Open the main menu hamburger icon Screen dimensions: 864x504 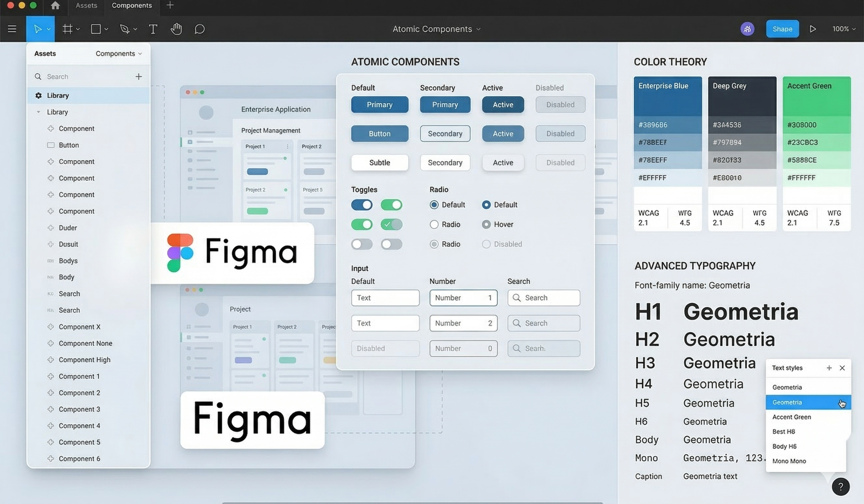point(12,29)
